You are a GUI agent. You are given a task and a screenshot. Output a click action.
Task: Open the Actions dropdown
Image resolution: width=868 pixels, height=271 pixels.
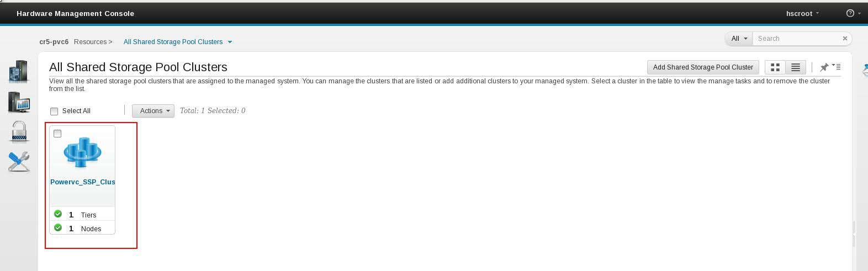pos(153,111)
